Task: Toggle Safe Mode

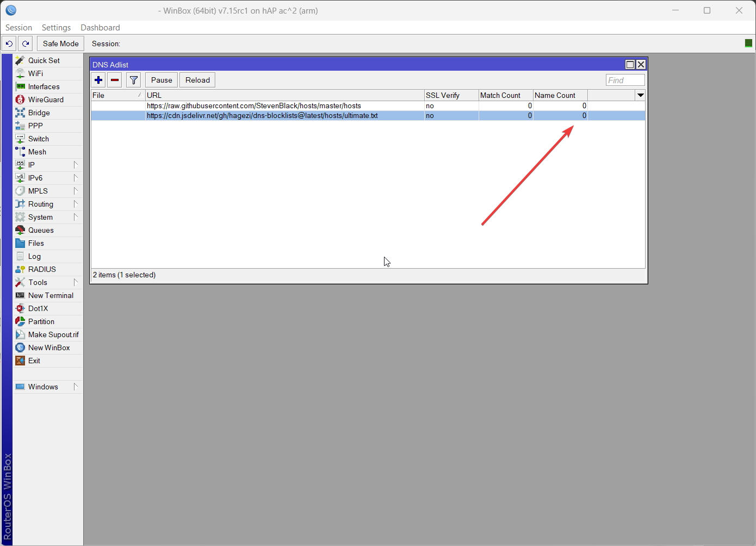Action: pyautogui.click(x=61, y=44)
